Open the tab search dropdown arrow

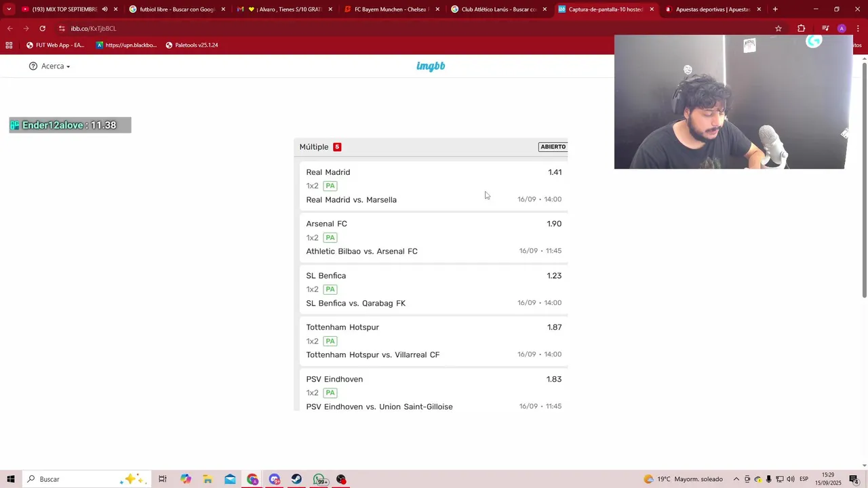tap(9, 9)
